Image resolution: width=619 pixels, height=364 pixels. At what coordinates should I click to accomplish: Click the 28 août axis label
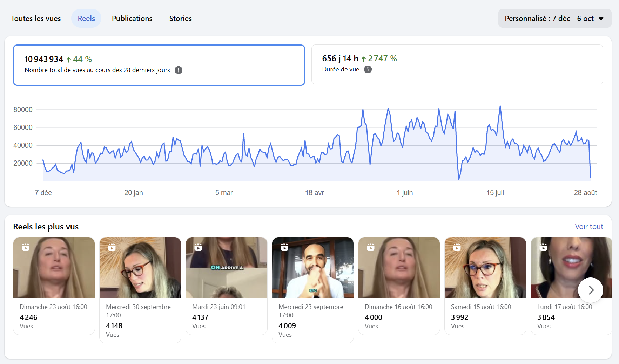[x=585, y=193]
